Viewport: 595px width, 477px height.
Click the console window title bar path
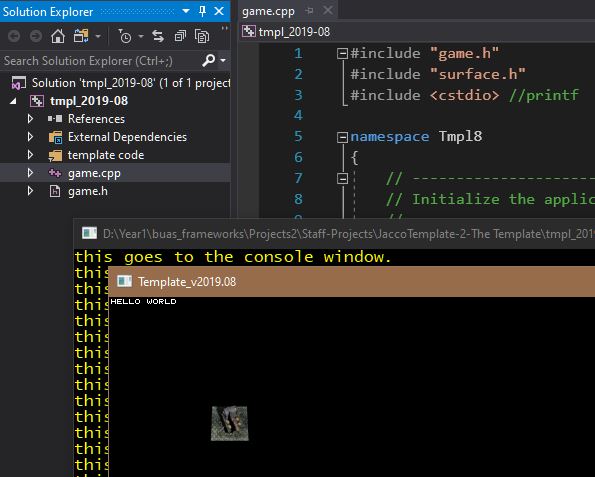[x=348, y=234]
